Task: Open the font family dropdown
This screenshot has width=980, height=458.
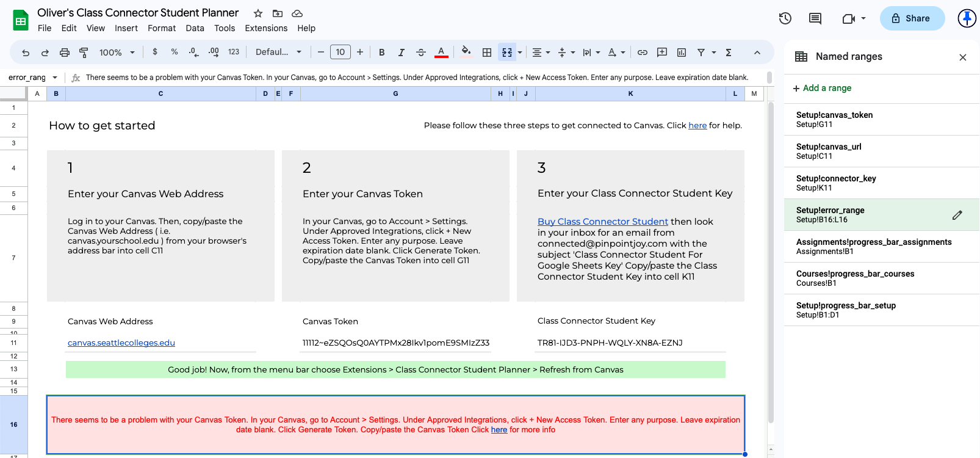Action: pyautogui.click(x=279, y=52)
